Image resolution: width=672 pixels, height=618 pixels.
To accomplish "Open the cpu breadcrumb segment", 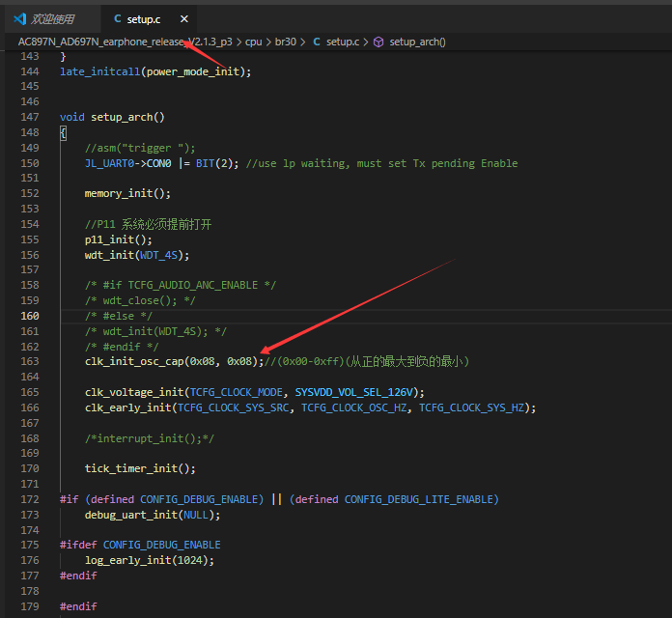I will coord(253,42).
